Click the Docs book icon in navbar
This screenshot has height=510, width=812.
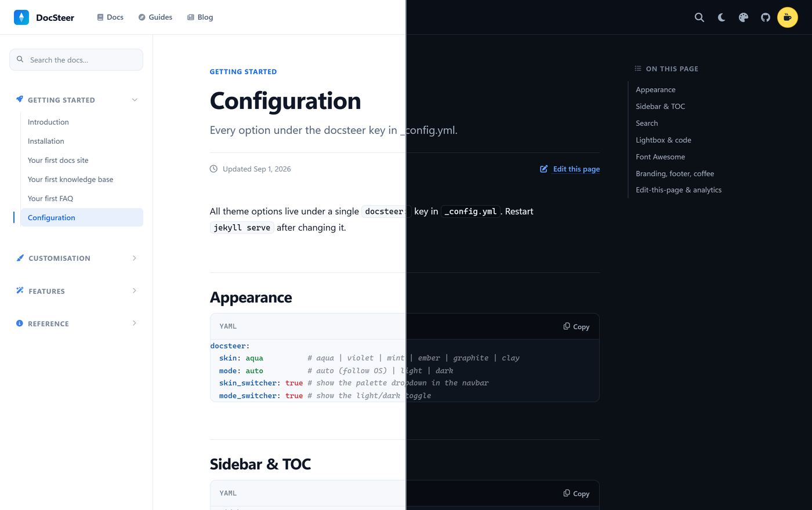tap(100, 17)
